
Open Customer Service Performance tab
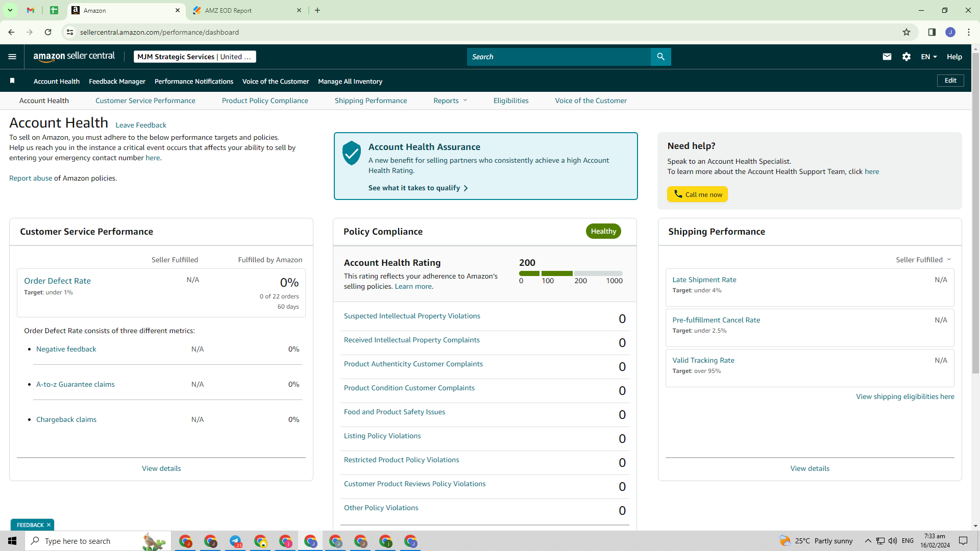point(145,101)
